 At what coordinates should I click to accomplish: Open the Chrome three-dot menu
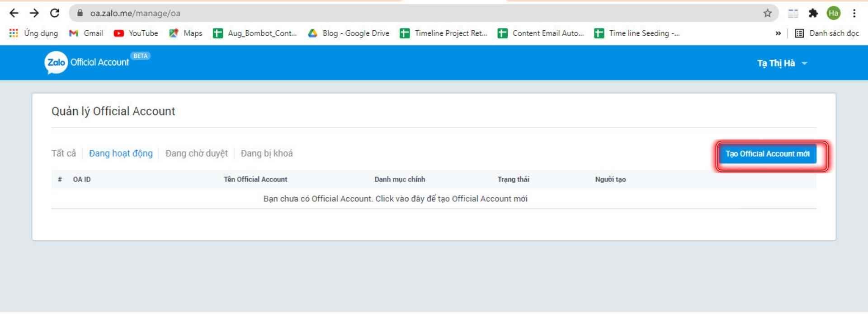854,13
